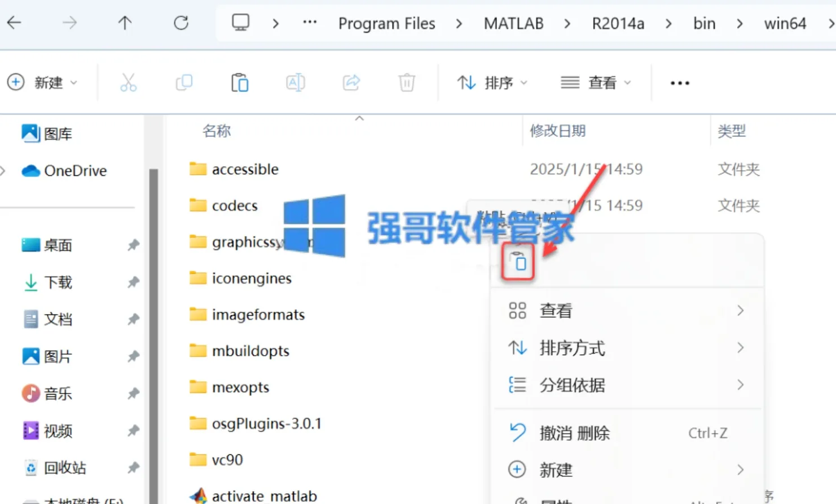Open 图片 in the sidebar

tap(47, 356)
